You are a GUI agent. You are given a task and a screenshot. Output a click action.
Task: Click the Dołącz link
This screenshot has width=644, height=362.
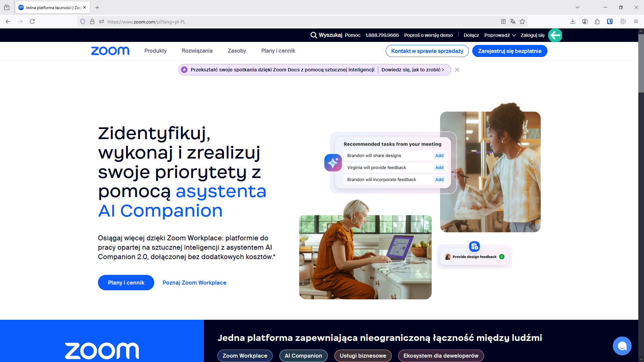pos(471,35)
